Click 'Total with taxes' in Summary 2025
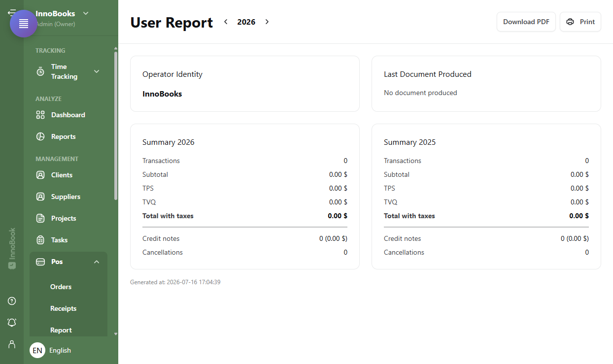This screenshot has height=364, width=613. tap(409, 216)
